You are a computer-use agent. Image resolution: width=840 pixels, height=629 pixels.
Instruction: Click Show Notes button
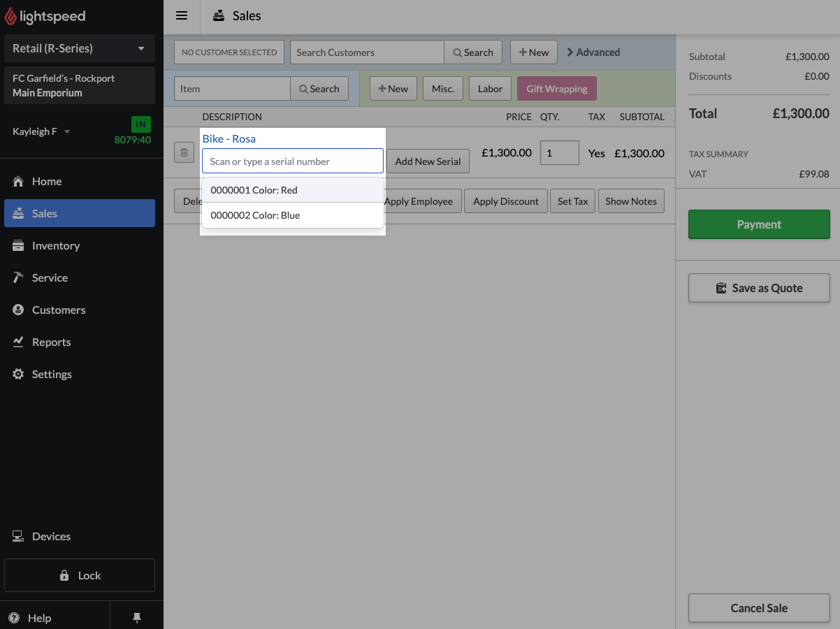click(x=631, y=201)
